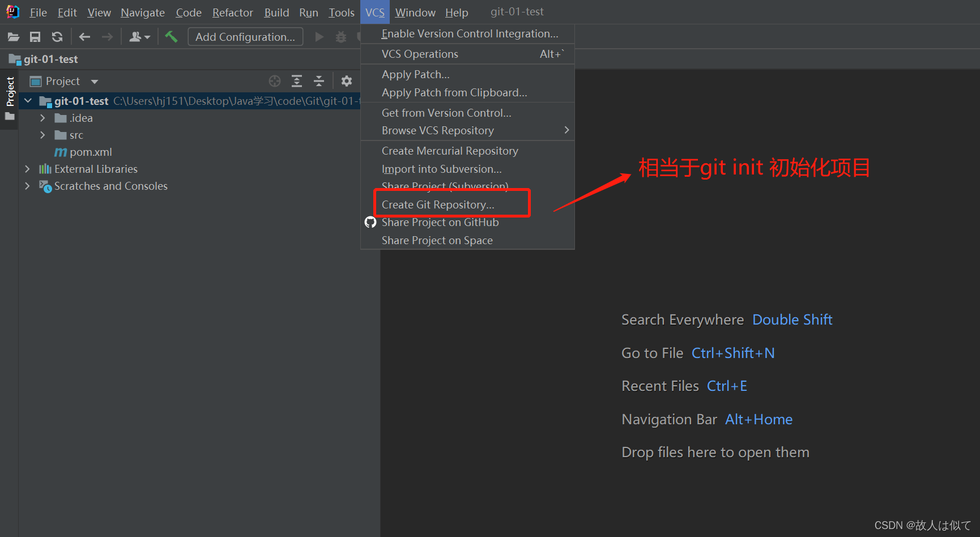This screenshot has width=980, height=537.
Task: Open the Window menu
Action: click(415, 12)
